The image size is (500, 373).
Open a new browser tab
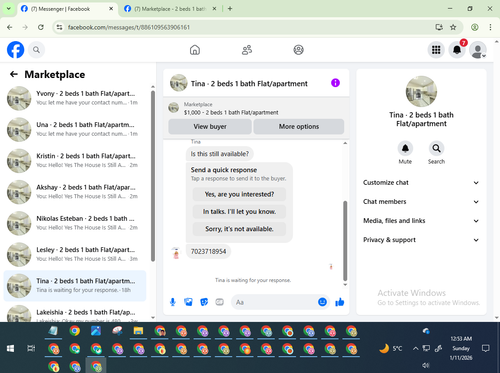[x=230, y=9]
